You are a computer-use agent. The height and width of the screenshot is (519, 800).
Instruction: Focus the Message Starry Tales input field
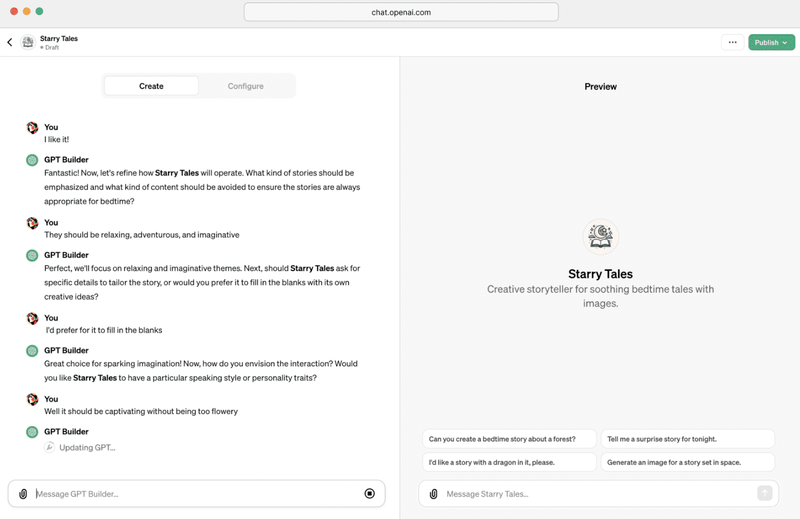click(595, 494)
